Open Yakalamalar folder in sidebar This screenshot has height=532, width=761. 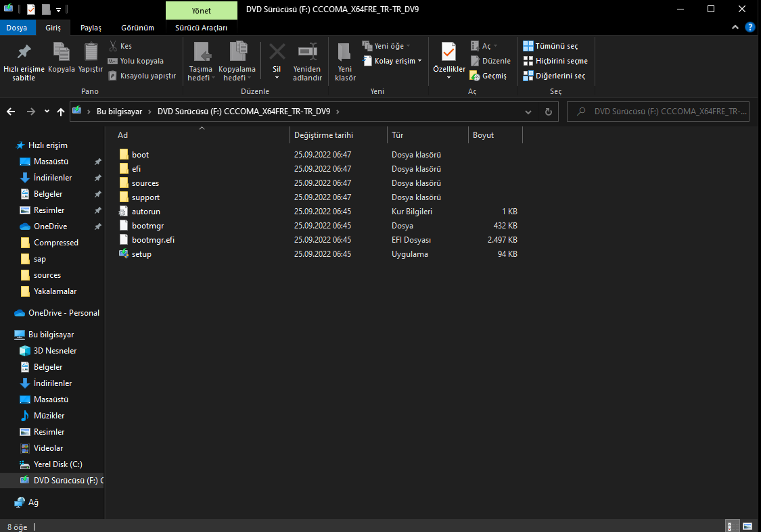pos(55,291)
